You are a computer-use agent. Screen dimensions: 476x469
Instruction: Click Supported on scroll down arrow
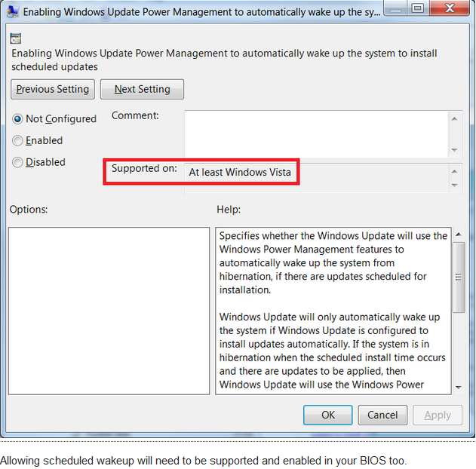click(454, 185)
